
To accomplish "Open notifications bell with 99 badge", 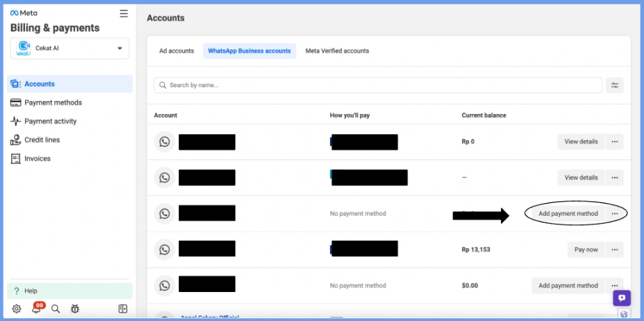I will tap(36, 309).
